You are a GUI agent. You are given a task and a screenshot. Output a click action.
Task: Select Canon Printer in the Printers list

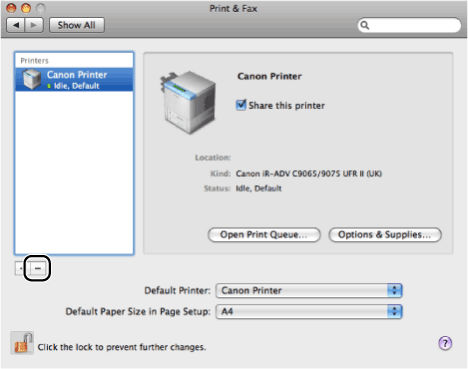(74, 80)
